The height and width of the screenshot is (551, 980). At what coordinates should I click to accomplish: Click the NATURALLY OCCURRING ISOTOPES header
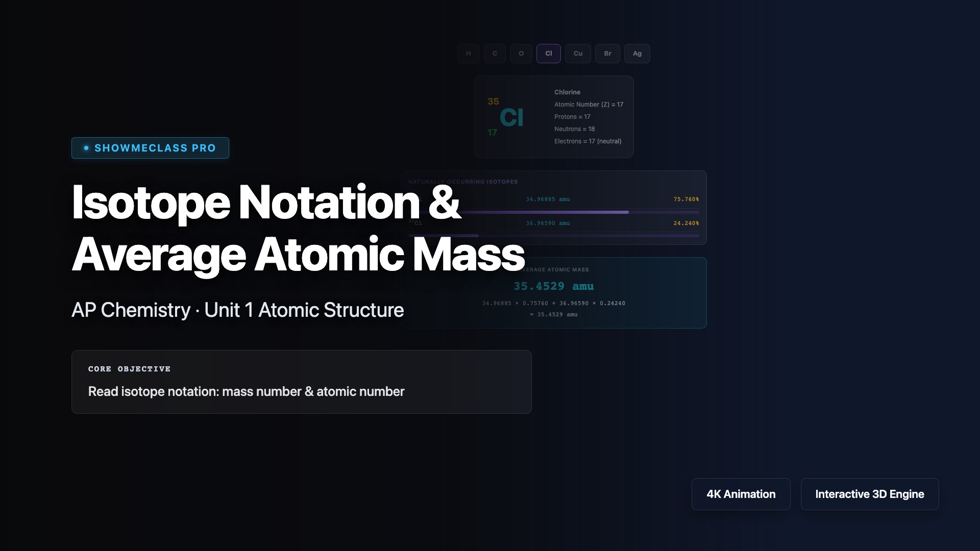463,182
